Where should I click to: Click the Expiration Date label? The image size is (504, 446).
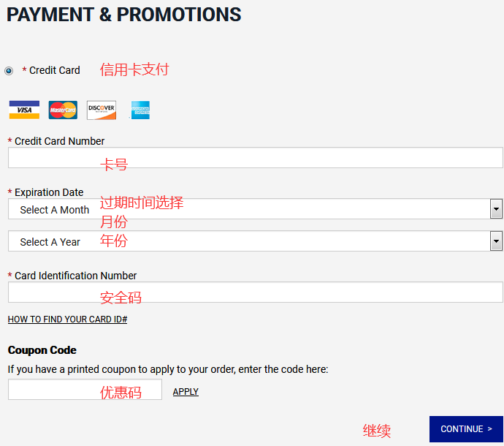tap(49, 192)
